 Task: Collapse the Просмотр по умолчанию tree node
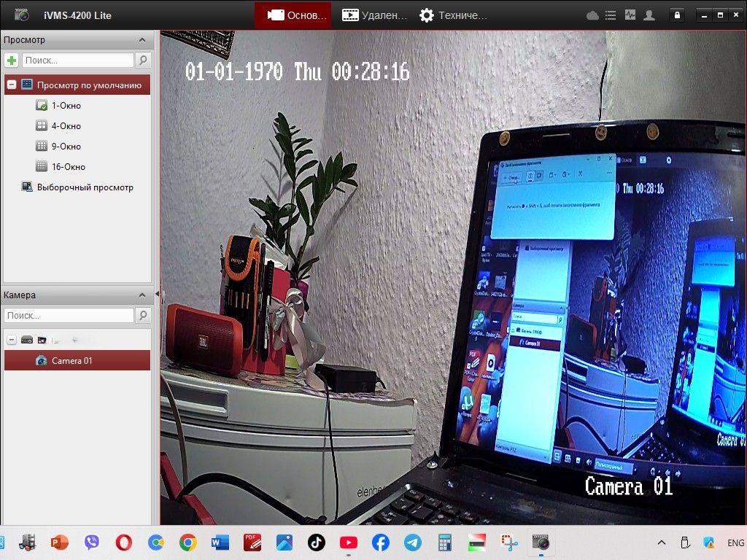[x=12, y=85]
